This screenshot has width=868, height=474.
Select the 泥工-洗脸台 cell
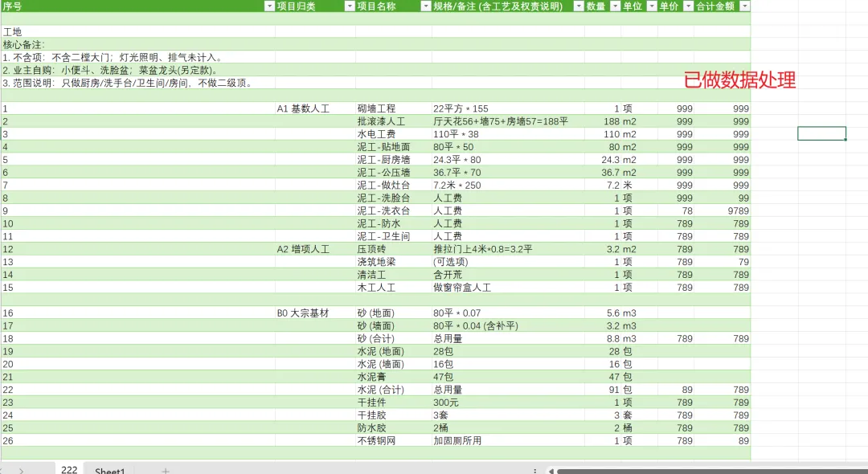click(394, 198)
